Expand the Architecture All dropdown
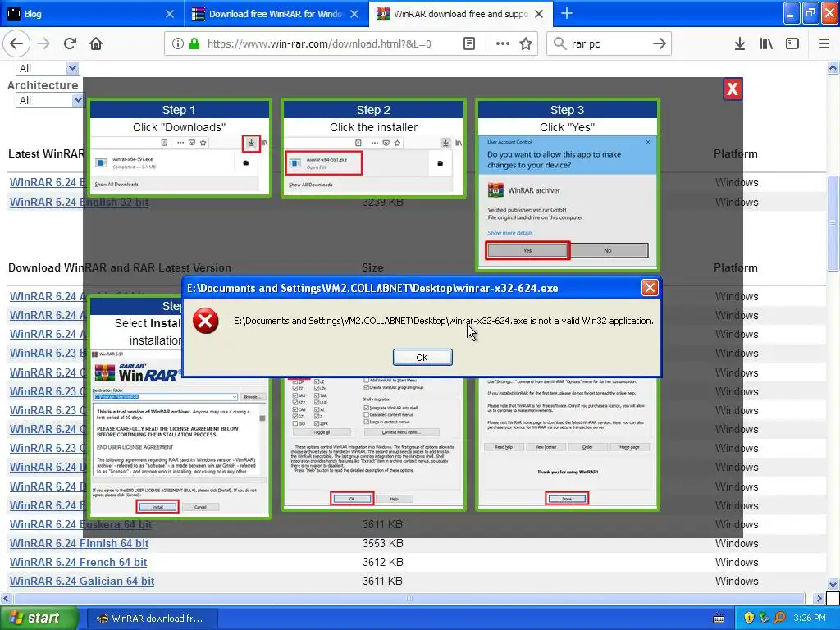Screen dimensions: 840x630 tap(51, 100)
